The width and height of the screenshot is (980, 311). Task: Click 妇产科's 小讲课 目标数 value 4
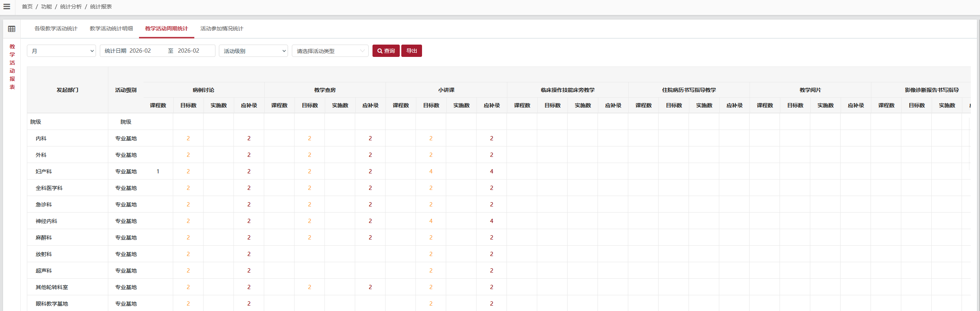click(x=431, y=171)
